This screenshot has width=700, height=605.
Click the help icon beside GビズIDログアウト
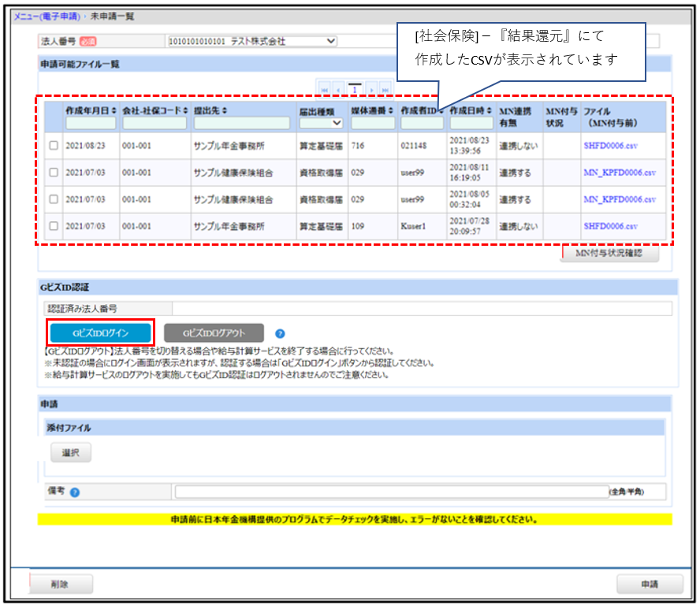[280, 333]
